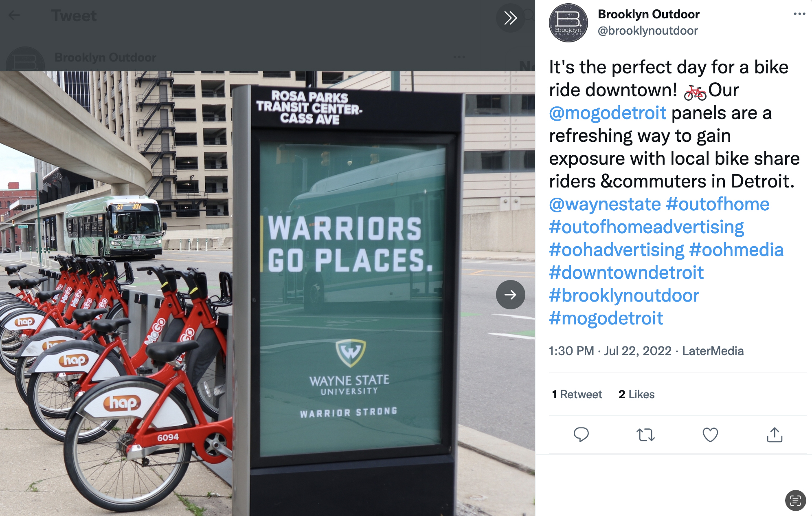Image resolution: width=812 pixels, height=516 pixels.
Task: Click the Brooklyn Outdoor display name
Action: 648,14
